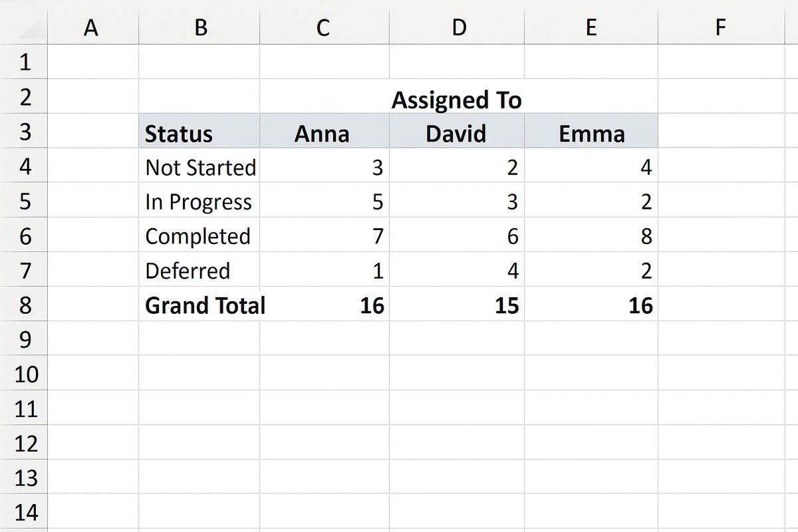Select row 1 header
The height and width of the screenshot is (532, 798).
[x=24, y=62]
